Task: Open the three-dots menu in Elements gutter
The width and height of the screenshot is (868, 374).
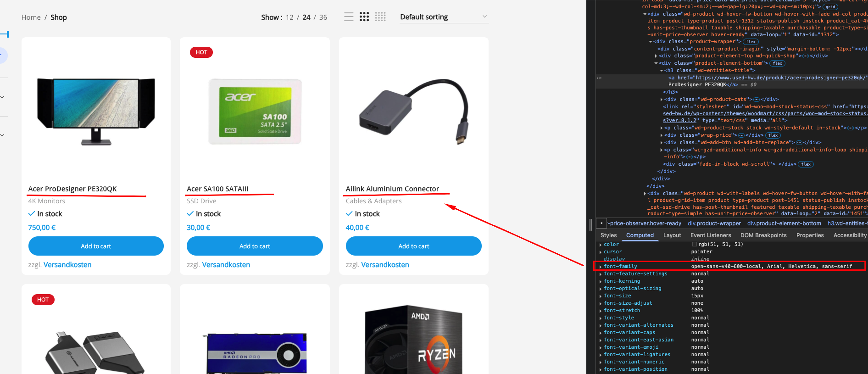Action: (x=599, y=78)
